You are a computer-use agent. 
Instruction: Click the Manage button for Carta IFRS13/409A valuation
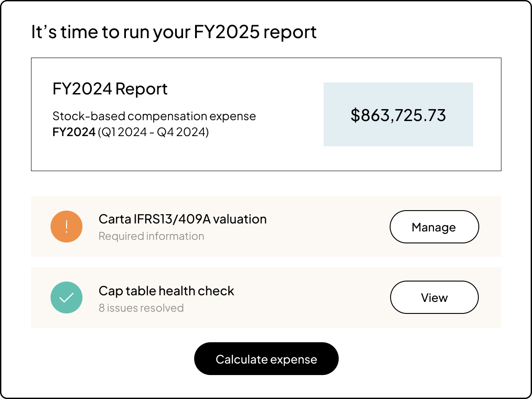(434, 227)
